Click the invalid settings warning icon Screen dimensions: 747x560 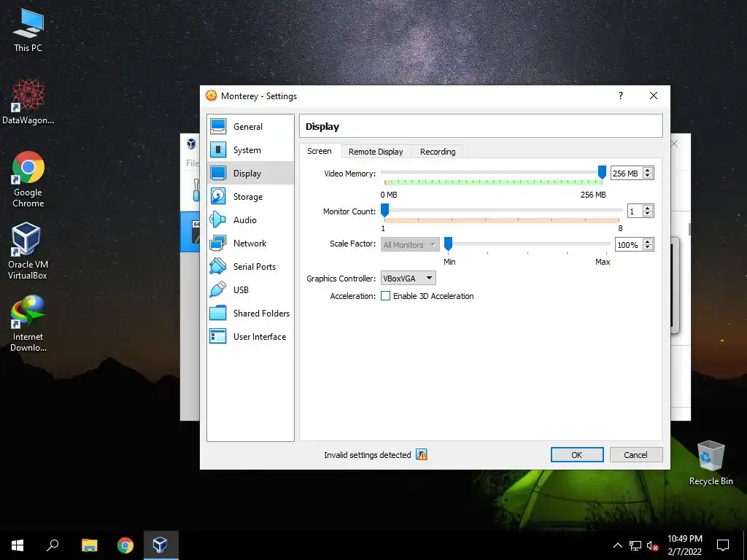(x=422, y=455)
